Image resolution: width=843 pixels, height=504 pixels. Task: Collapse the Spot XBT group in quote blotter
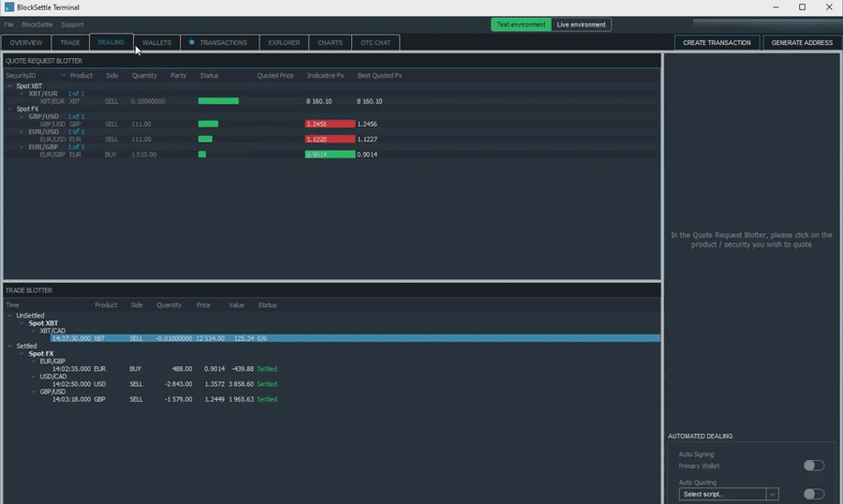(x=10, y=86)
